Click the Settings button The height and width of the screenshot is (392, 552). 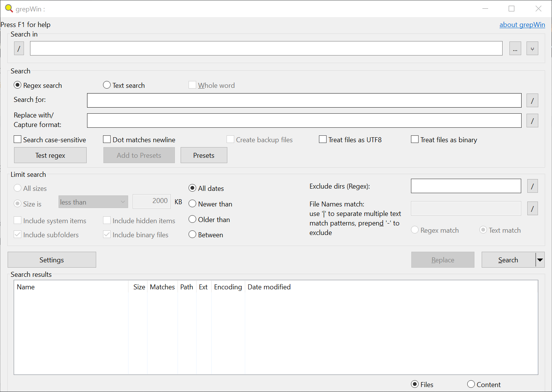point(52,260)
